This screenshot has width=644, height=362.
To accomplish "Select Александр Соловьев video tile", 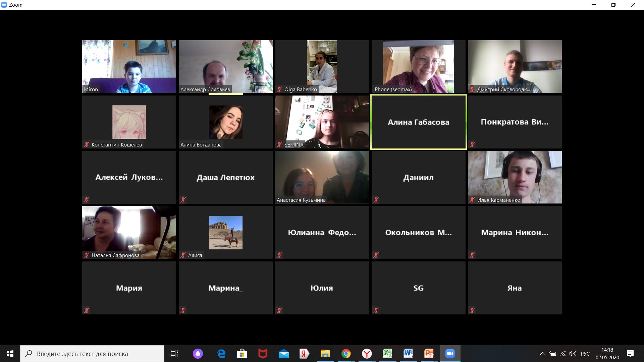I will click(226, 67).
